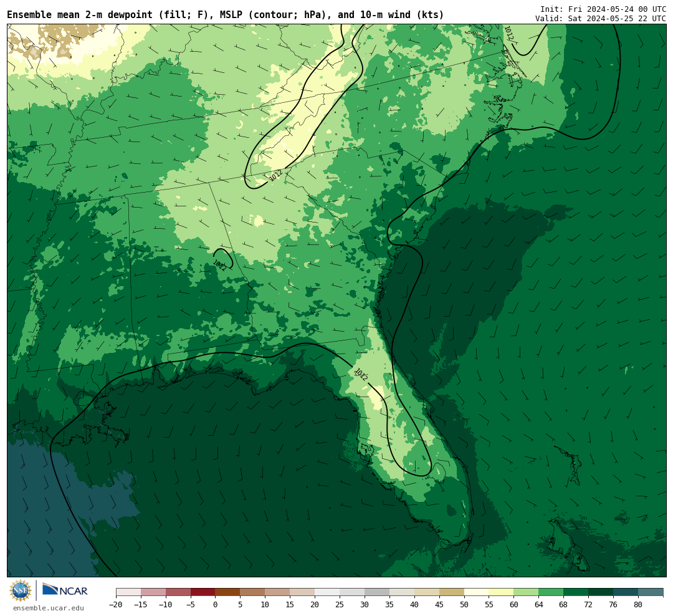
Task: Click the colorbar label 80
Action: point(638,605)
